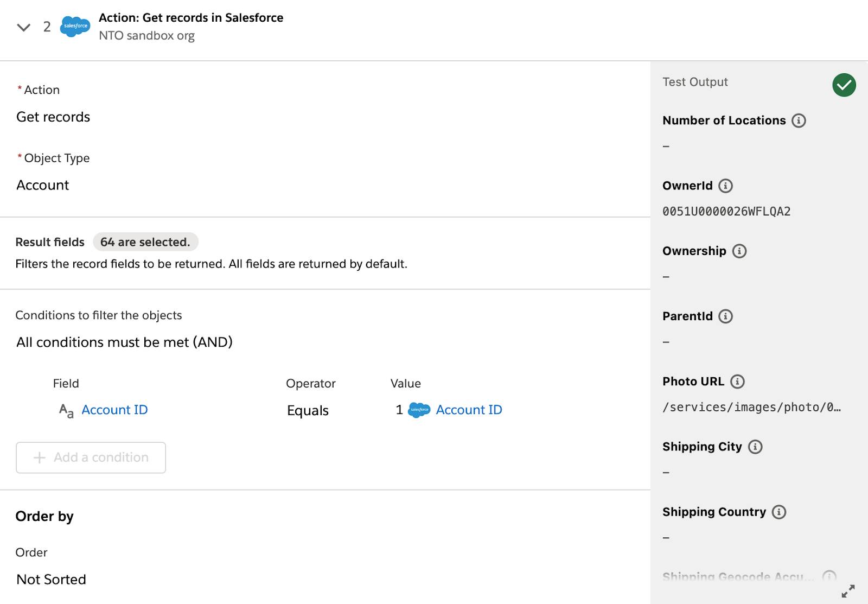Expand the Test Output panel

click(x=848, y=591)
